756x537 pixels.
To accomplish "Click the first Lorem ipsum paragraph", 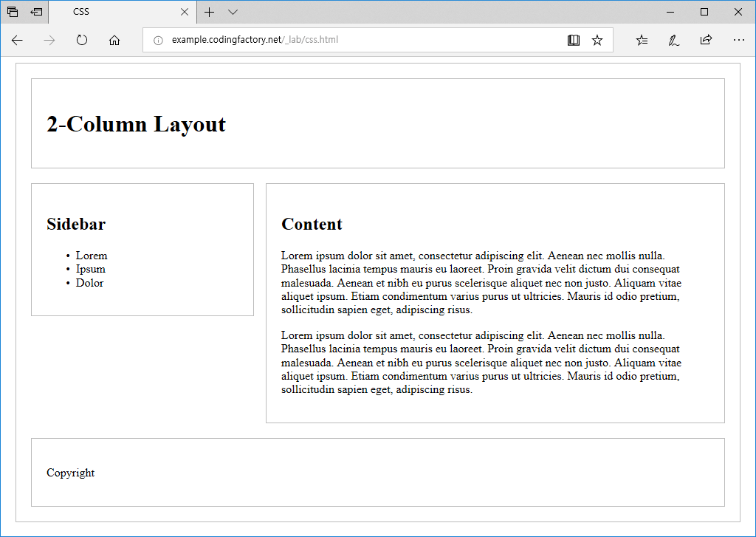I will coord(481,283).
